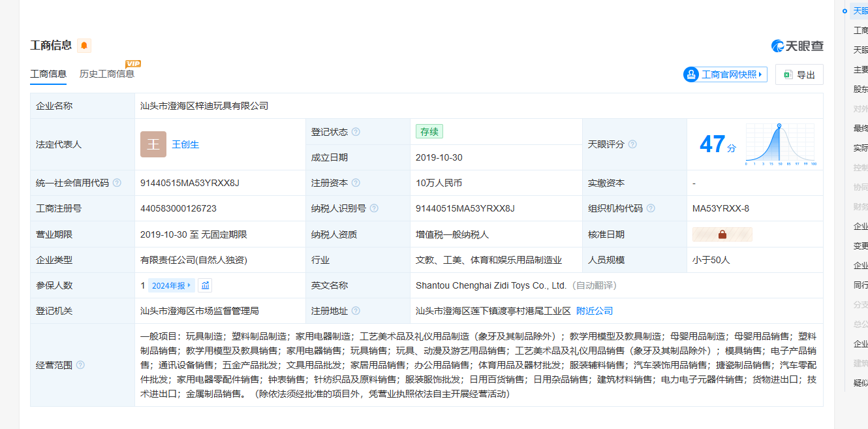Click the Excel icon on the 导出 button
The width and height of the screenshot is (868, 429).
click(x=788, y=75)
